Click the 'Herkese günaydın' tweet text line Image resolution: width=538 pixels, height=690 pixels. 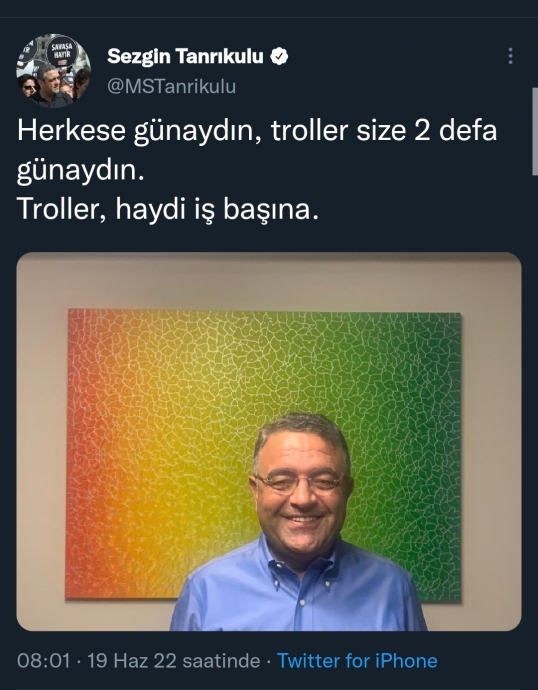257,131
